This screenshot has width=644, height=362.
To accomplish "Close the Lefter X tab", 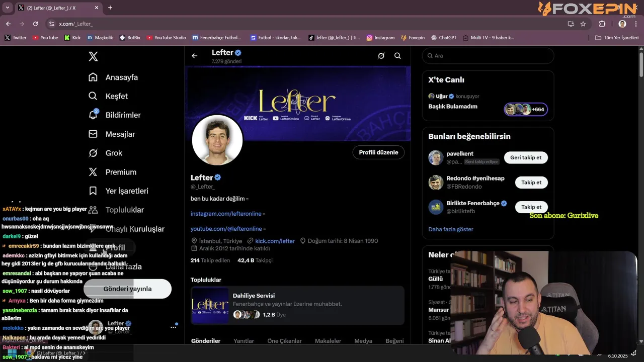I will (97, 8).
